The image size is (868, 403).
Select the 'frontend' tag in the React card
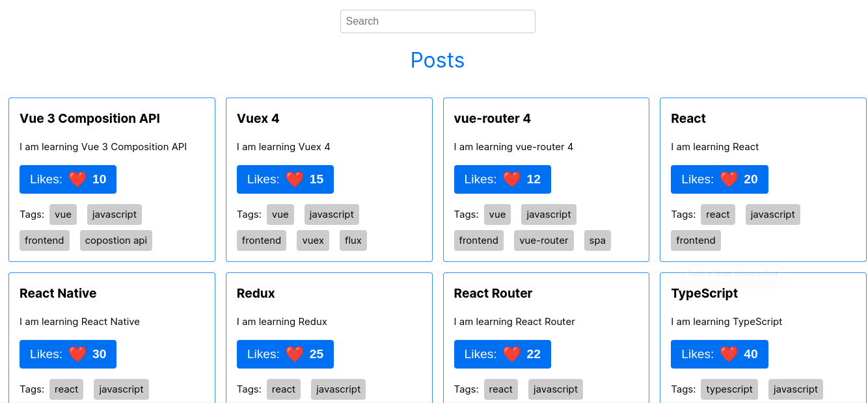[696, 240]
